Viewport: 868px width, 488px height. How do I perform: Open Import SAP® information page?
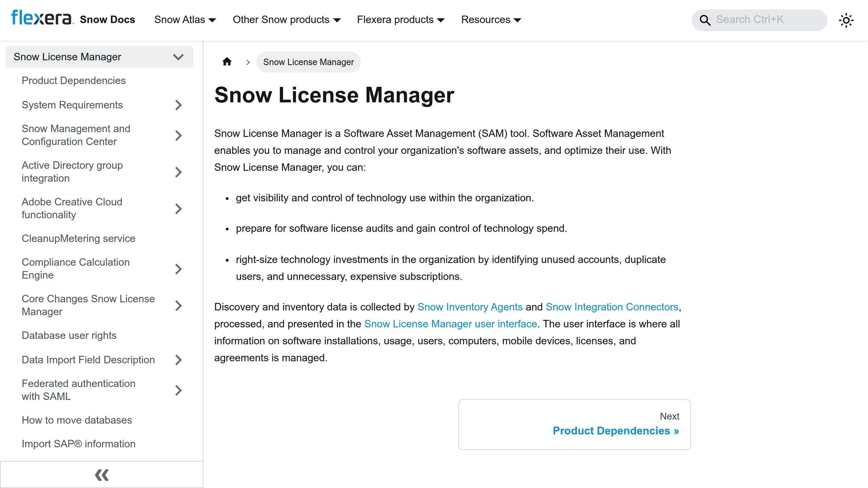(78, 444)
